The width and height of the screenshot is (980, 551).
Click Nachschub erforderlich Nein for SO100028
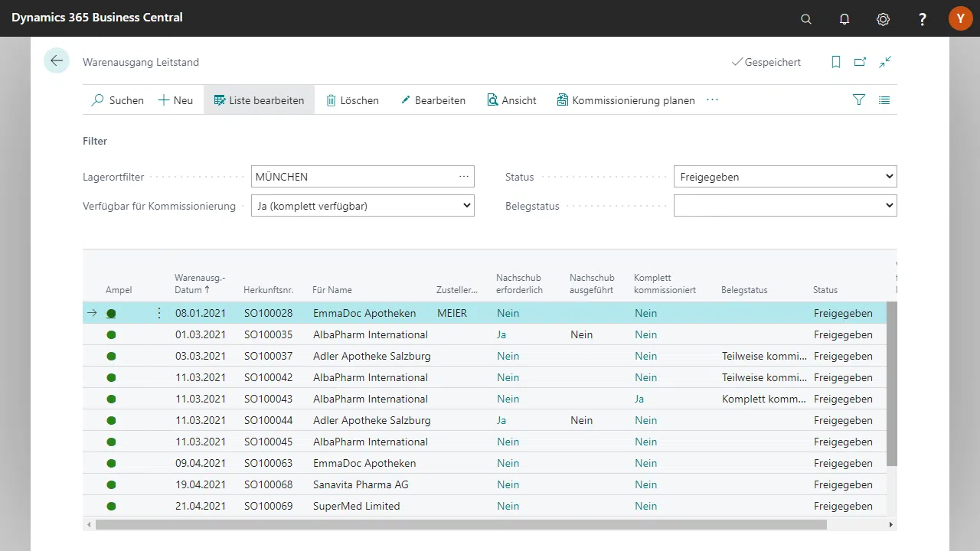tap(508, 313)
